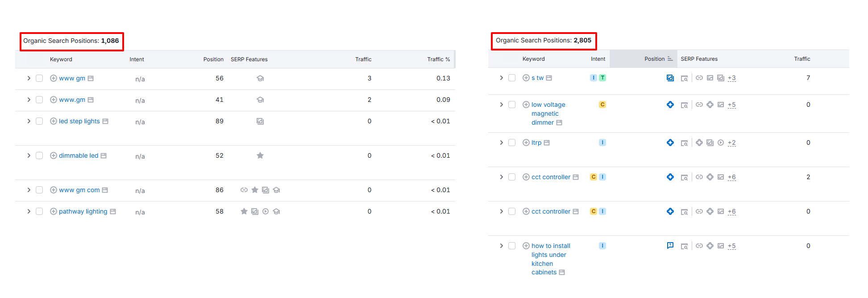The image size is (868, 298).
Task: Select the checkbox beside 'pathway lighting'
Action: coord(39,211)
